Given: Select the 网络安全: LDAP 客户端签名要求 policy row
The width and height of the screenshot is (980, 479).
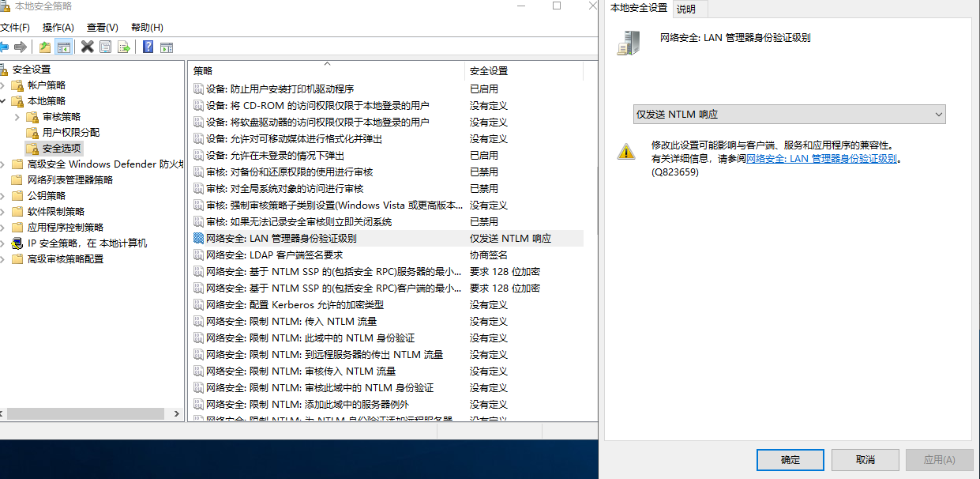Looking at the screenshot, I should (274, 255).
